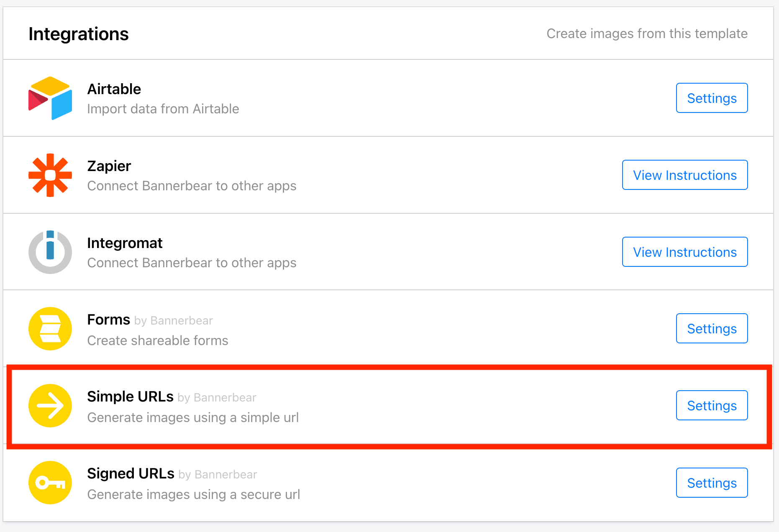Select the Integromat power icon

tap(50, 252)
